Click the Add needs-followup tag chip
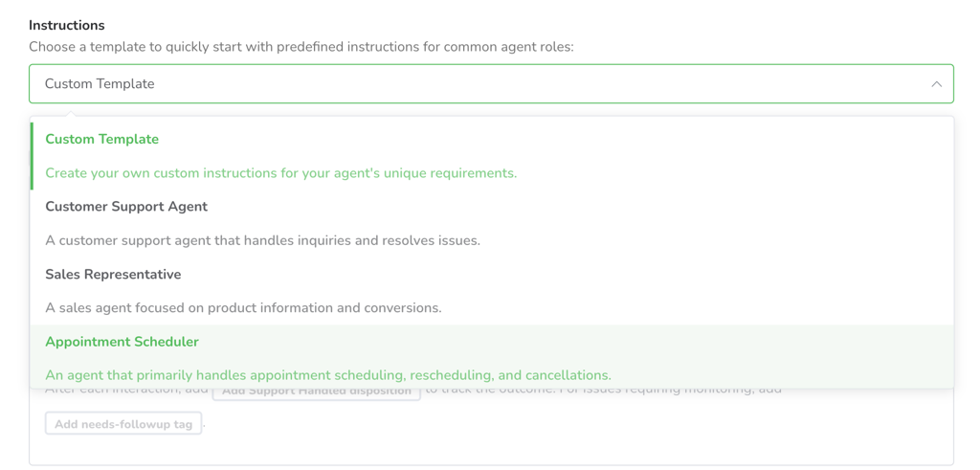The width and height of the screenshot is (980, 470). 123,424
